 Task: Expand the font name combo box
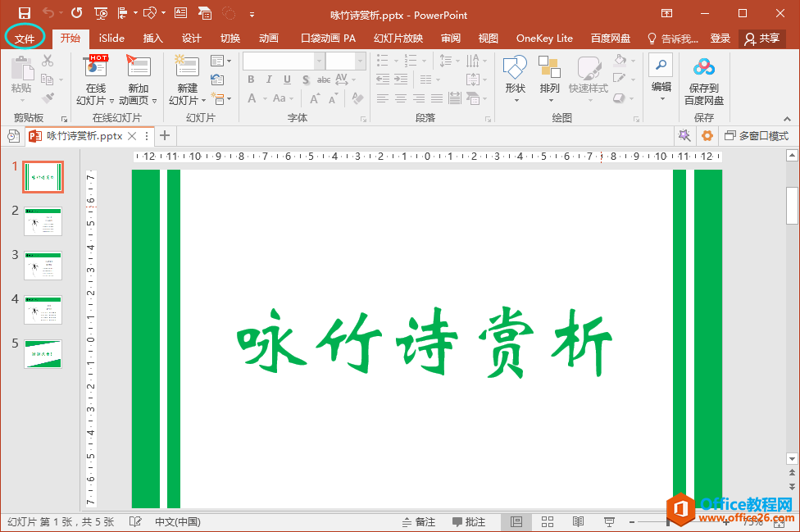pos(319,61)
